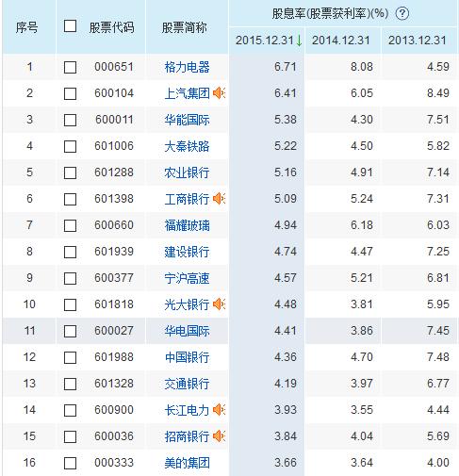Open the 大秦铁路 stock link
Image resolution: width=459 pixels, height=476 pixels.
coord(187,146)
